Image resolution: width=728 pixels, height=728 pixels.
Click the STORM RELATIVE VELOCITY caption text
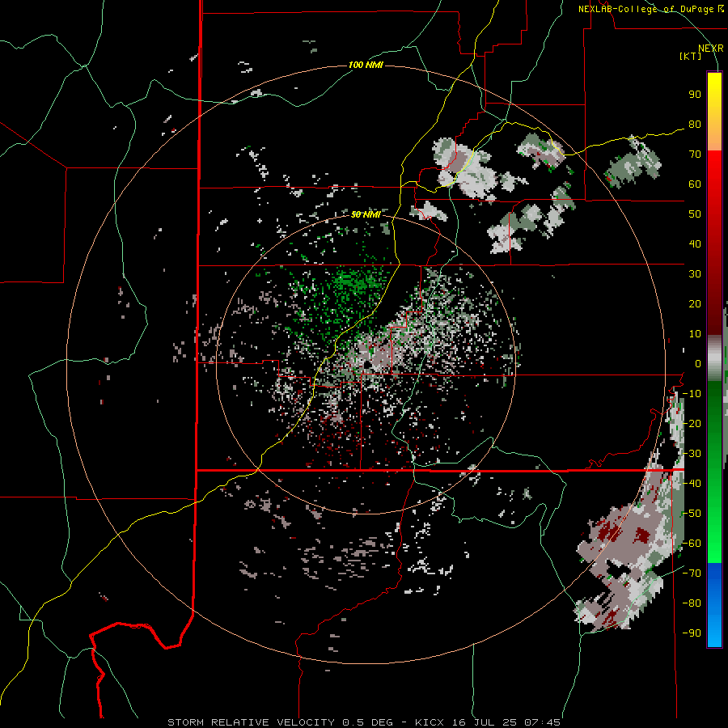251,722
